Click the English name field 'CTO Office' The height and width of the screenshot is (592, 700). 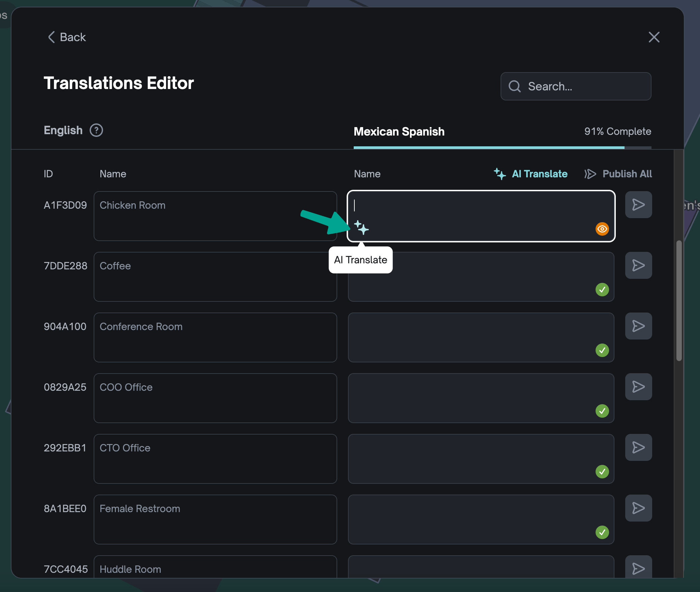point(215,459)
